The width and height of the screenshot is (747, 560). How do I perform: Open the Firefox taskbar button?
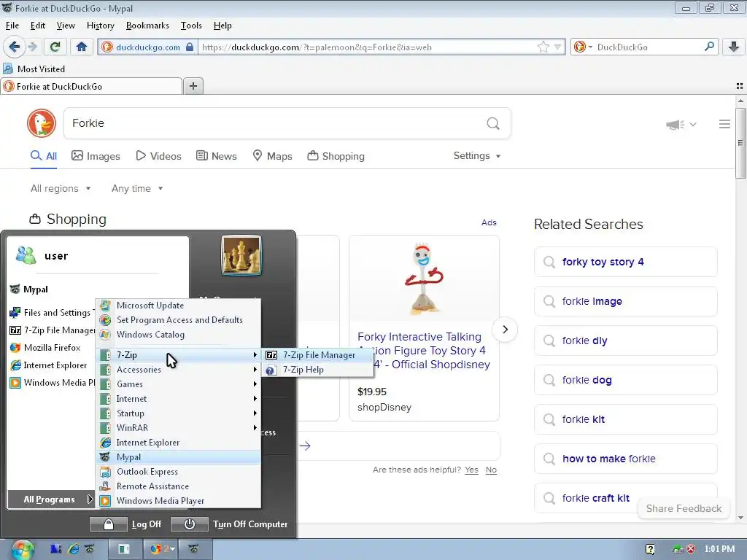[x=163, y=549]
